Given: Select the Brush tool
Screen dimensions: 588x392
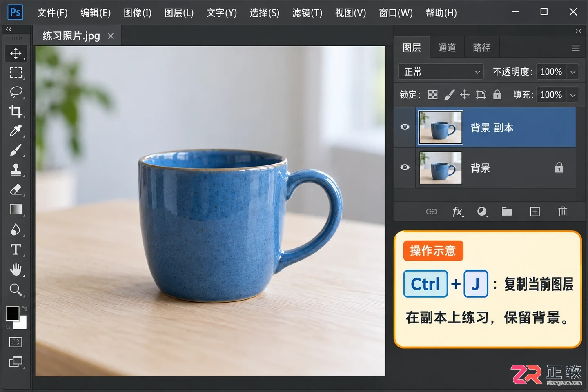Looking at the screenshot, I should click(x=16, y=150).
